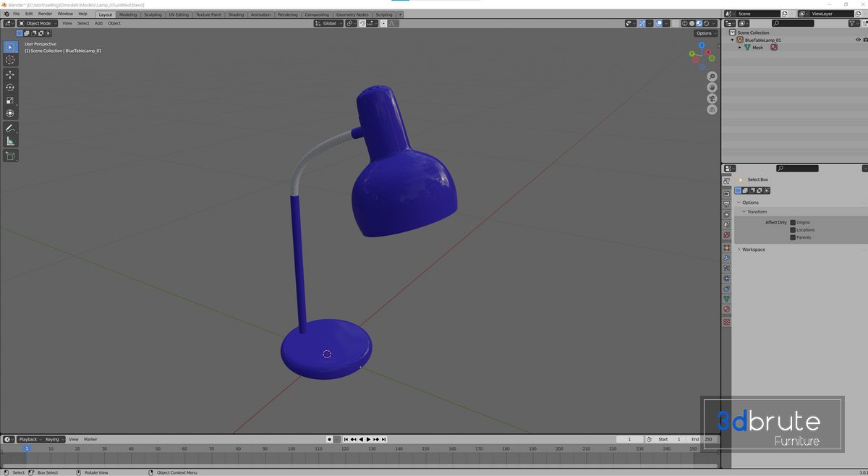Image resolution: width=868 pixels, height=476 pixels.
Task: Select the Move tool in the toolbar
Action: pyautogui.click(x=10, y=75)
